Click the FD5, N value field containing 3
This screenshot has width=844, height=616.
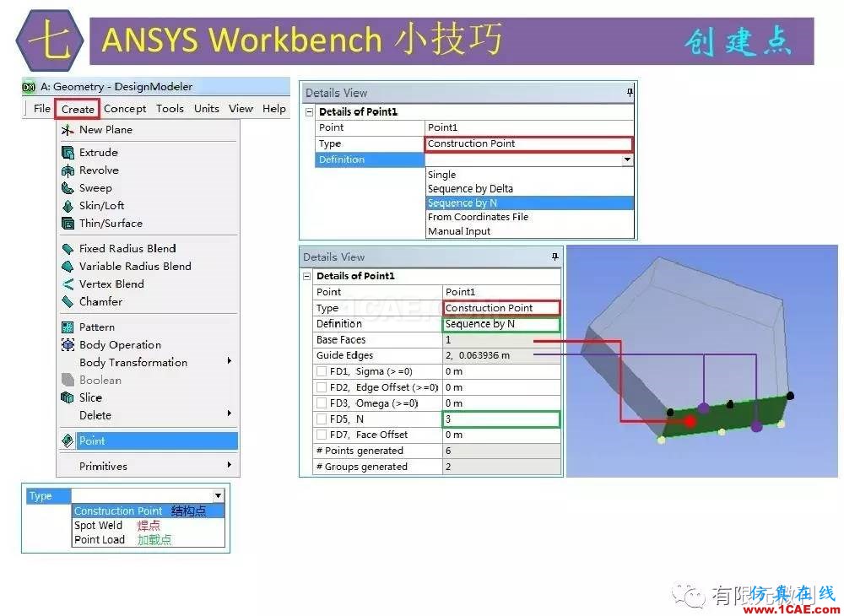501,419
